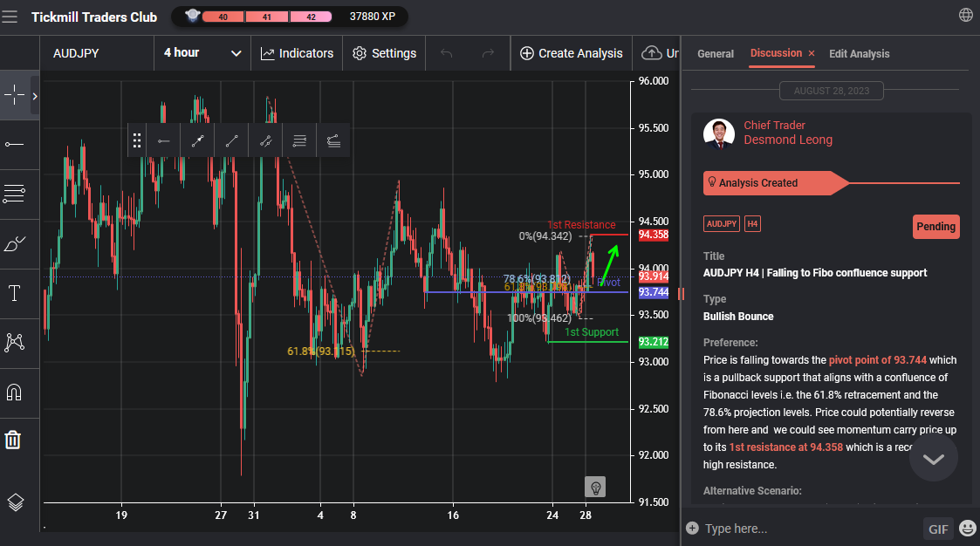Choose parallel channel in floating toolbar
Image resolution: width=980 pixels, height=546 pixels.
pos(265,140)
